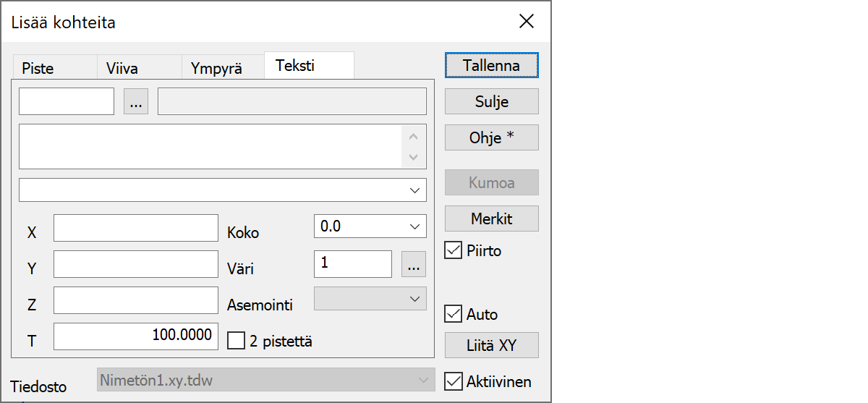Open code browse button next to top field
The width and height of the screenshot is (868, 403).
[136, 102]
